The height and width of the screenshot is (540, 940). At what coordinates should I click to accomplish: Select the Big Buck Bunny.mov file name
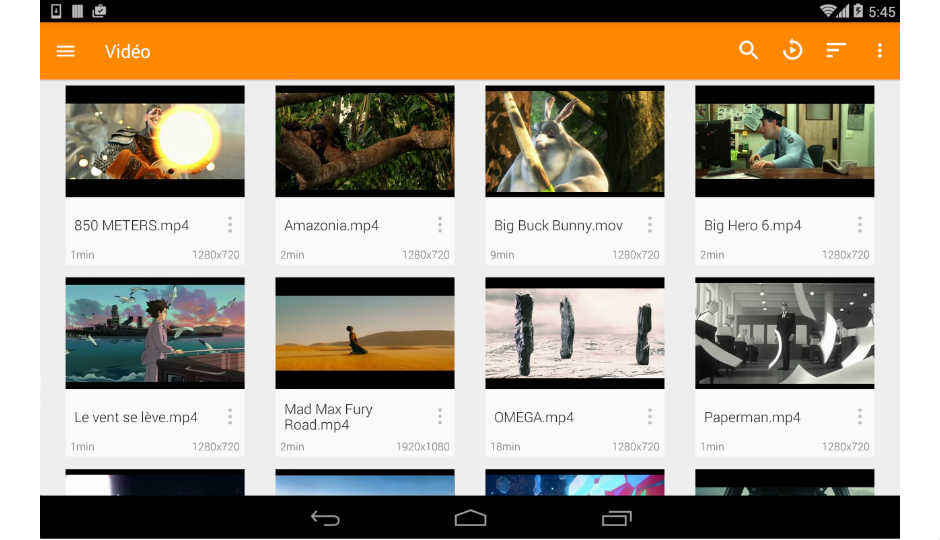(x=558, y=226)
